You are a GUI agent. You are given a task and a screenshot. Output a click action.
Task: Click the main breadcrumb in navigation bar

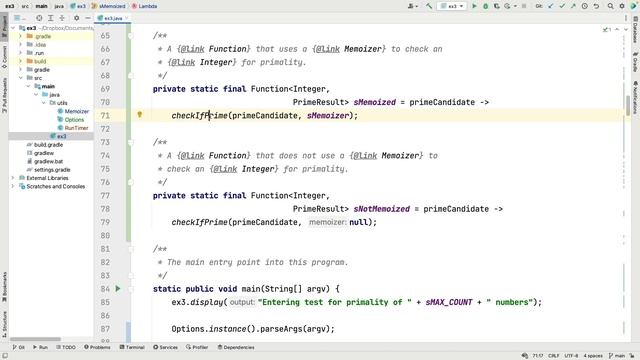(42, 6)
